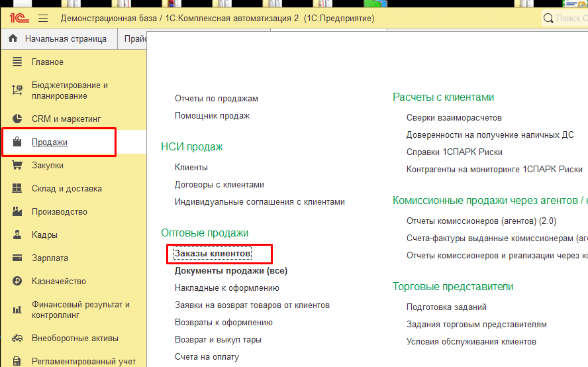Open the Зарплата section
This screenshot has width=588, height=367.
(50, 258)
